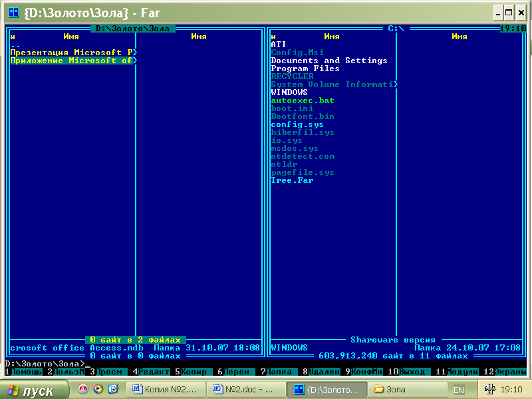Image resolution: width=532 pixels, height=399 pixels.
Task: Switch to Копия №2 Word taskbar button
Action: tap(166, 390)
